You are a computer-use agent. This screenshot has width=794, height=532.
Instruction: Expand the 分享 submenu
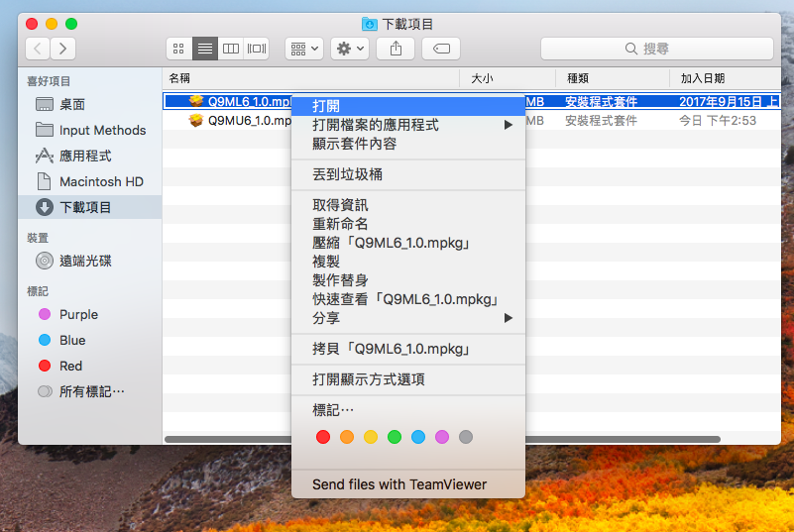(408, 318)
